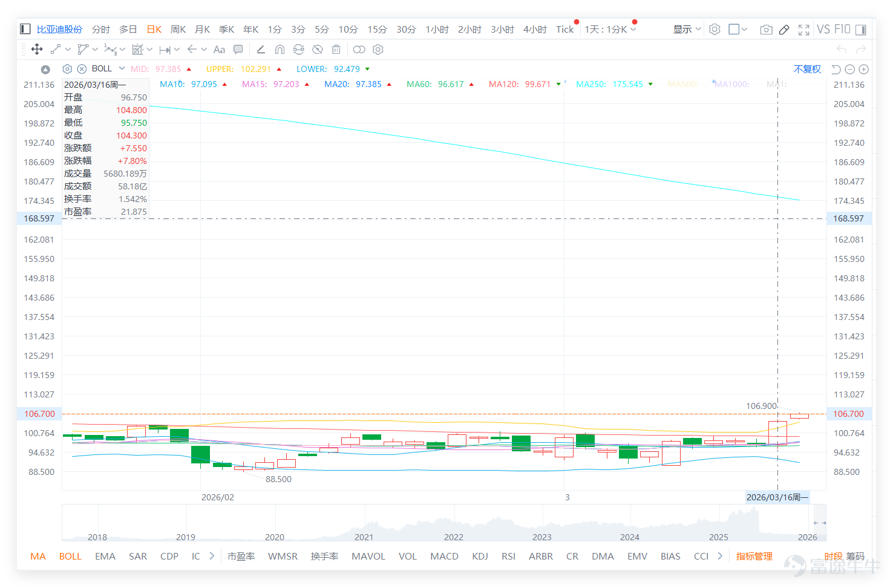Select the polygon shape drawing tool
Image resolution: width=893 pixels, height=588 pixels.
point(83,50)
